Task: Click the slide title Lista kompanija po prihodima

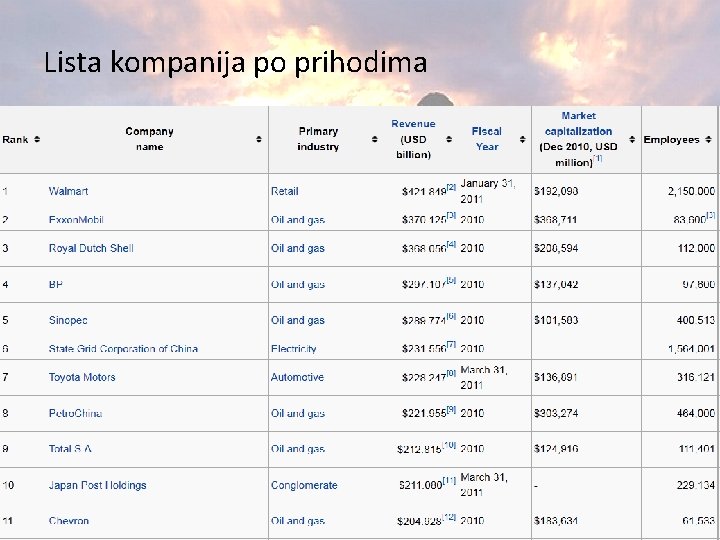Action: [236, 64]
